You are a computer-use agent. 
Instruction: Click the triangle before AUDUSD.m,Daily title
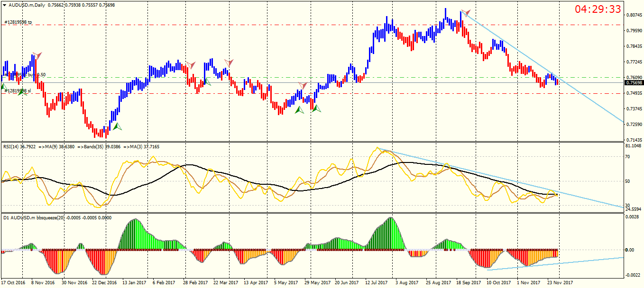point(5,5)
